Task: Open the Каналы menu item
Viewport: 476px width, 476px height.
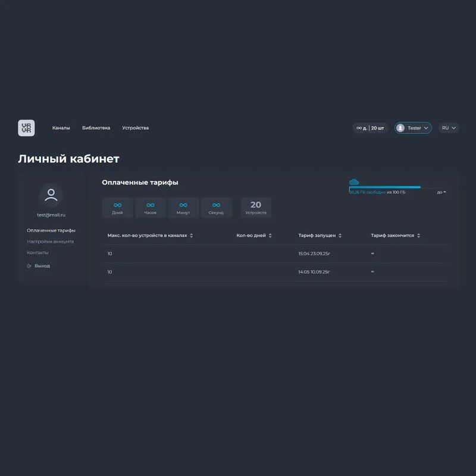Action: click(x=61, y=128)
